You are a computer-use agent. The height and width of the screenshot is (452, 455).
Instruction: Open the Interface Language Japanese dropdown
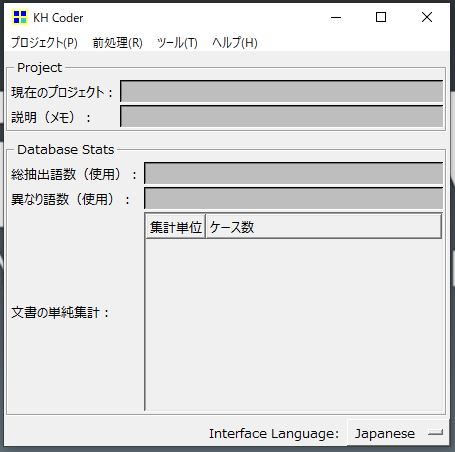tap(398, 434)
